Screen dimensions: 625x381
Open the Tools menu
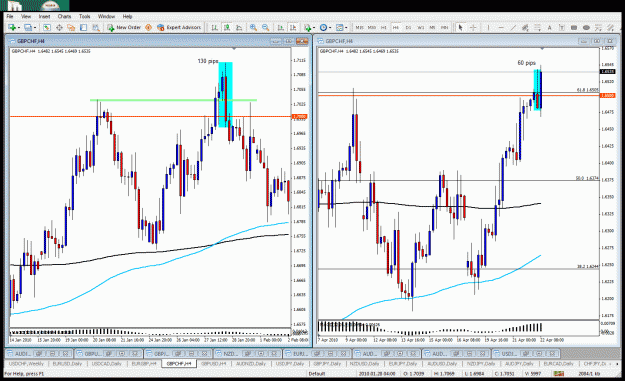tap(85, 16)
